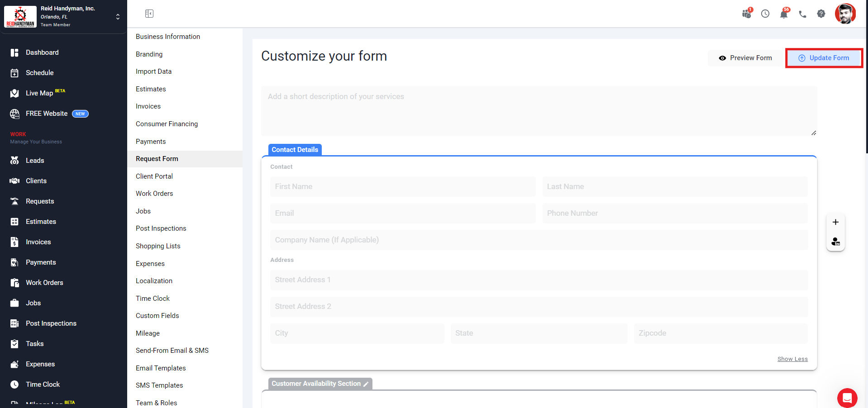Collapse the sidebar panel icon

pyautogui.click(x=149, y=14)
